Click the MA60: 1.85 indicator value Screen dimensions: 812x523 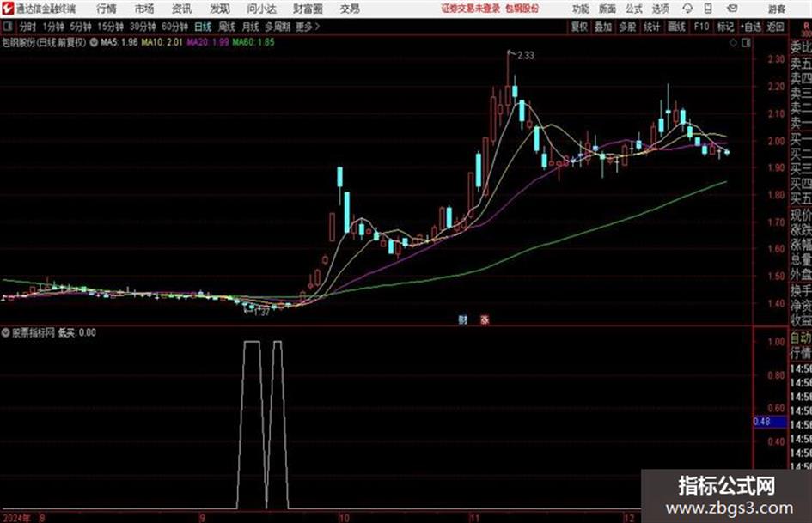coord(253,42)
